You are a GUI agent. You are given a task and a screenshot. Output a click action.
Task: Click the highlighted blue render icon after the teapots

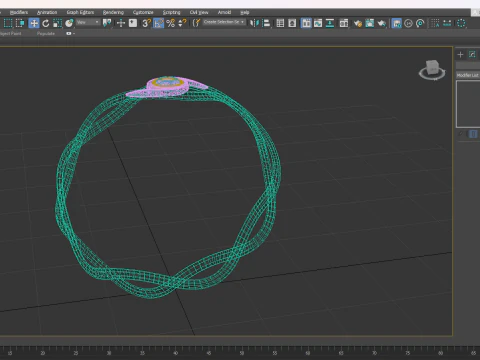(396, 23)
